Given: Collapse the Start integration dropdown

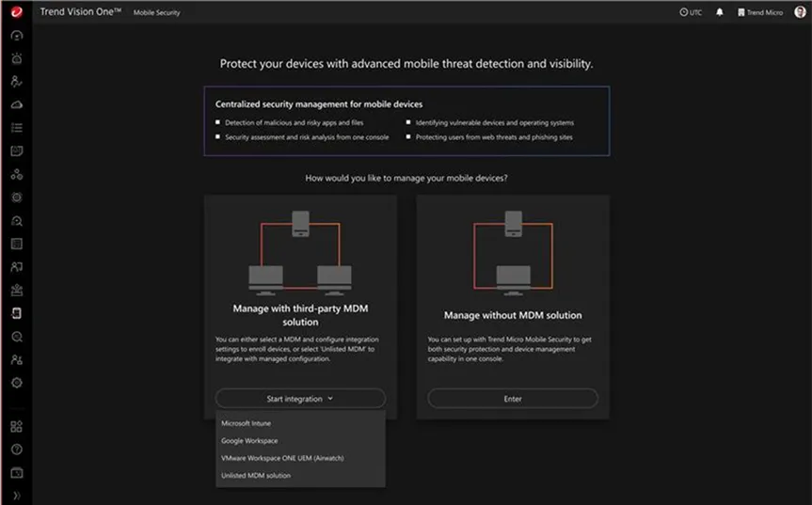Looking at the screenshot, I should (300, 399).
